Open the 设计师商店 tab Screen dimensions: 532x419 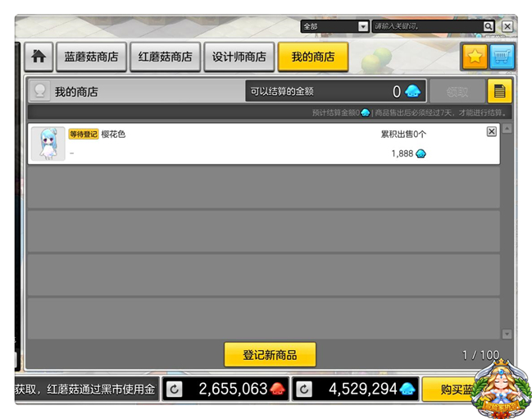coord(239,57)
